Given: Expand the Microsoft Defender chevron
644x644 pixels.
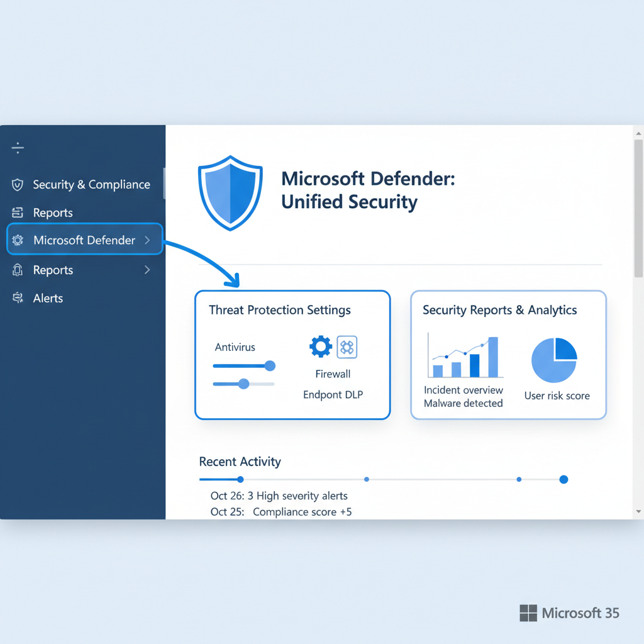Looking at the screenshot, I should [x=147, y=240].
